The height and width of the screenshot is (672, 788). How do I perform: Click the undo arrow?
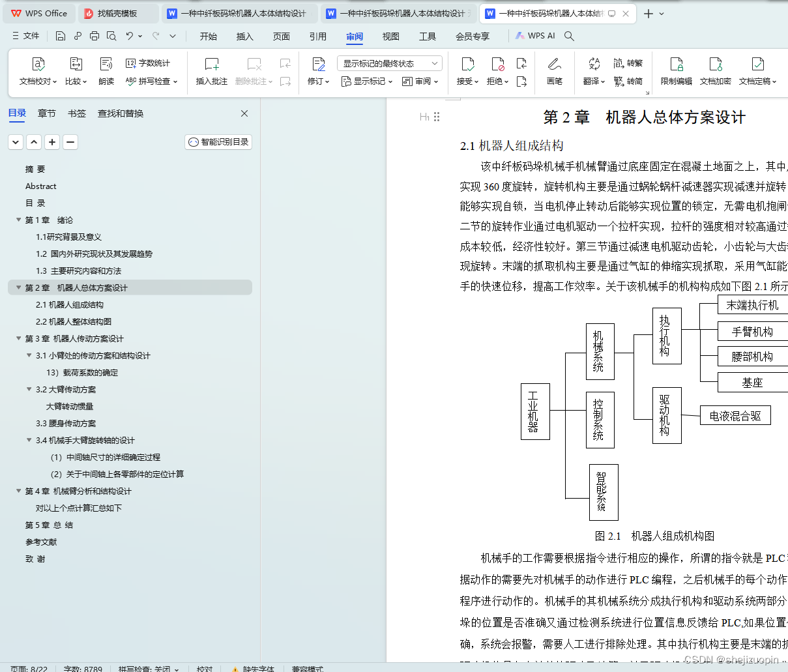(130, 36)
